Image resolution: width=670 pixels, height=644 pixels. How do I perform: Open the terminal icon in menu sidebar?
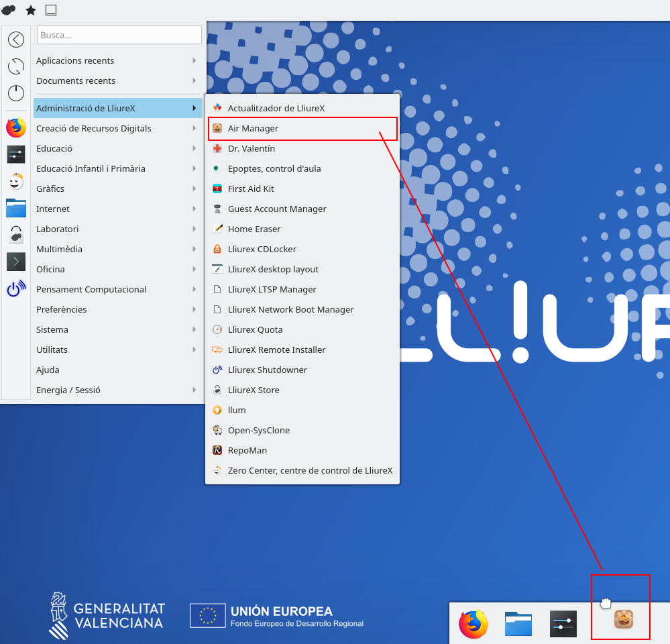coord(16,262)
